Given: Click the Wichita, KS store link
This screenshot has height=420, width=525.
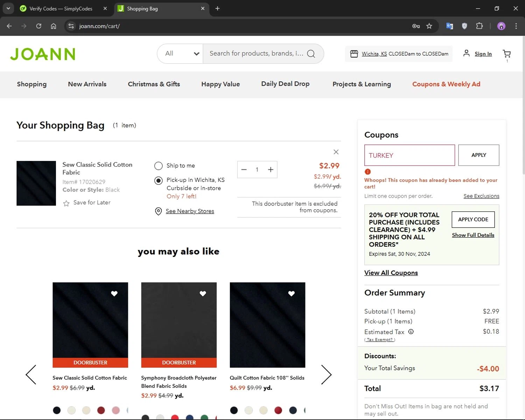Looking at the screenshot, I should pyautogui.click(x=374, y=54).
